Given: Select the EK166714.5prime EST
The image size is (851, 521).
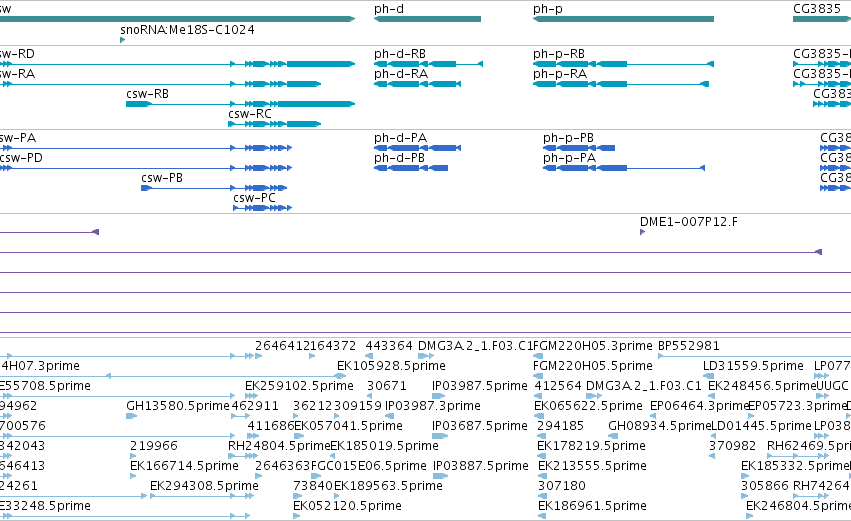Looking at the screenshot, I should [x=184, y=466].
